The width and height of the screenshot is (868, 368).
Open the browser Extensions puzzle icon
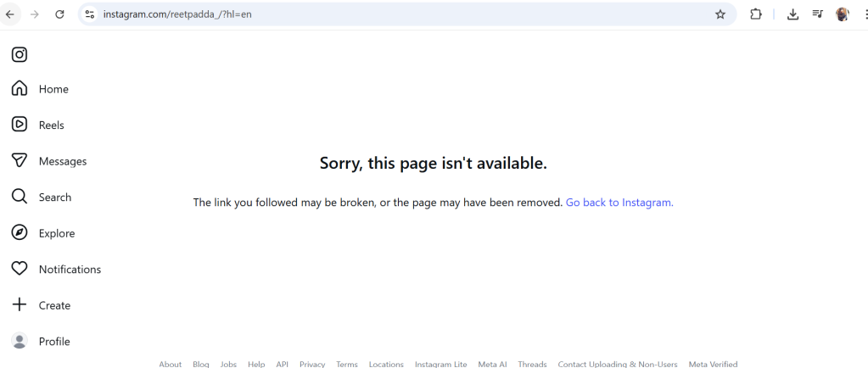[x=756, y=14]
